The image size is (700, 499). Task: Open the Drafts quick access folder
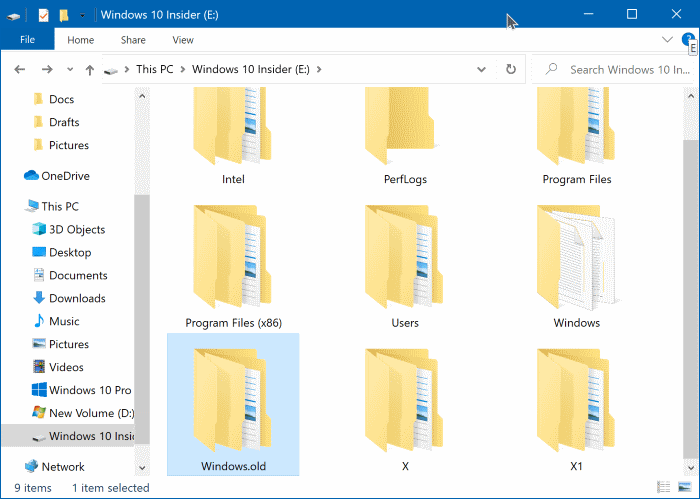click(x=56, y=122)
